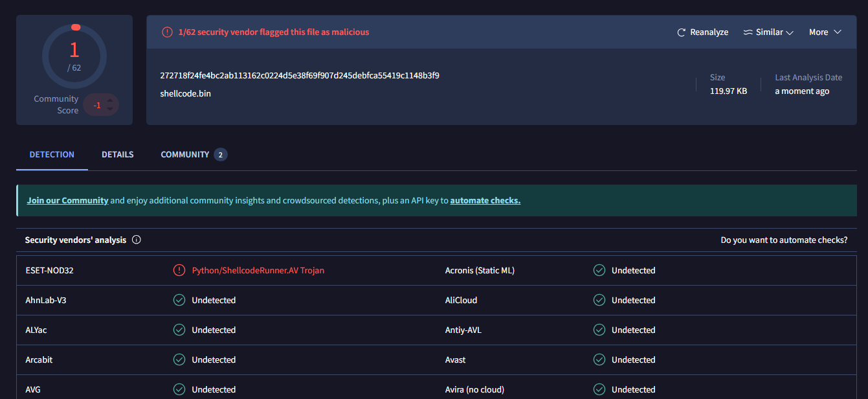Screen dimensions: 868x399
Task: Follow the automate checks link in banner
Action: (485, 201)
